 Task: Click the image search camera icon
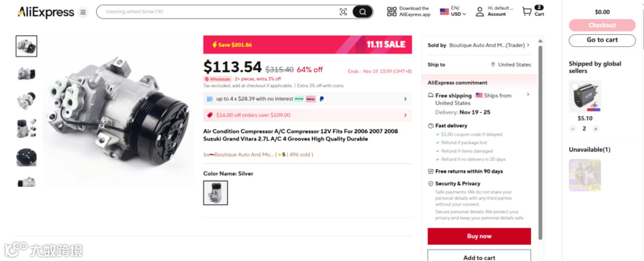(x=343, y=12)
